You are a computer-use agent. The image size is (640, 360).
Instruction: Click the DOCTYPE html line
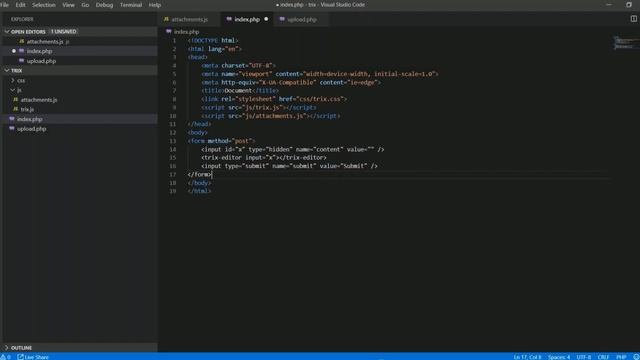coord(213,40)
